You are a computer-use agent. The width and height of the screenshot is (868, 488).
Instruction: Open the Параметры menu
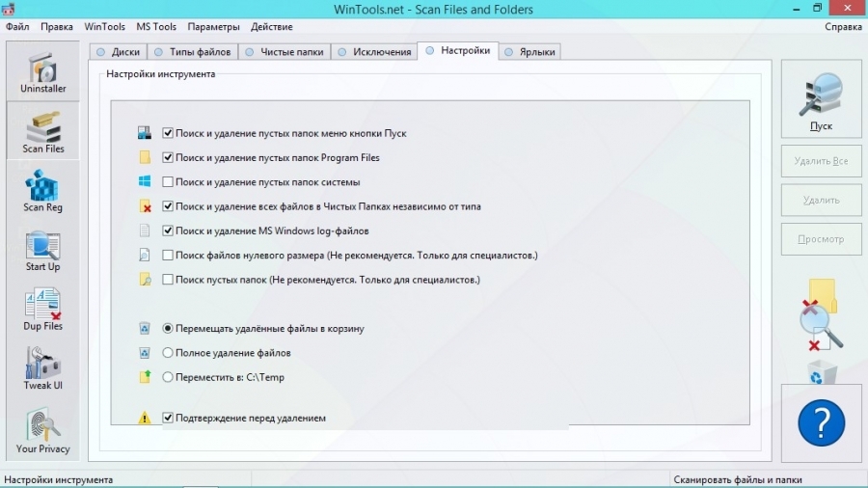[213, 27]
